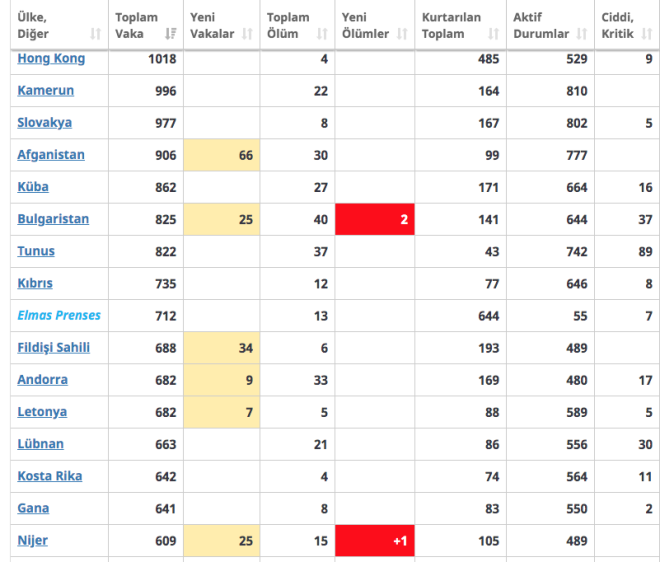Select the Andorra country link
This screenshot has height=562, width=660.
click(x=42, y=380)
